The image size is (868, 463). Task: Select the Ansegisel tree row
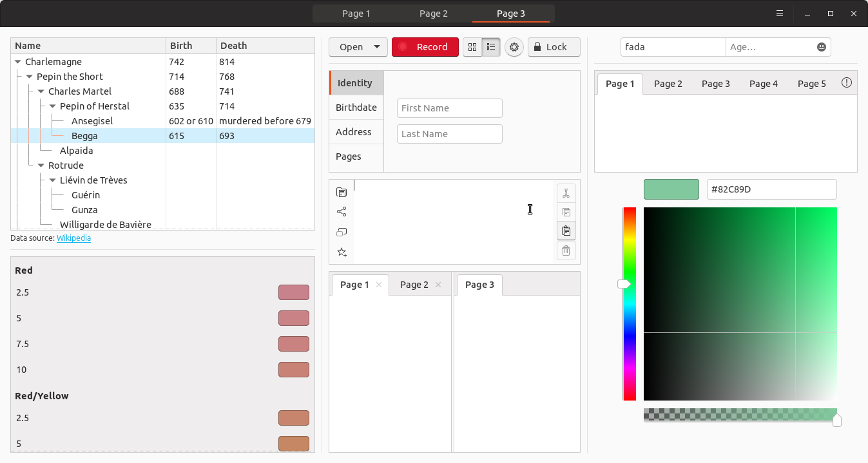tap(163, 121)
